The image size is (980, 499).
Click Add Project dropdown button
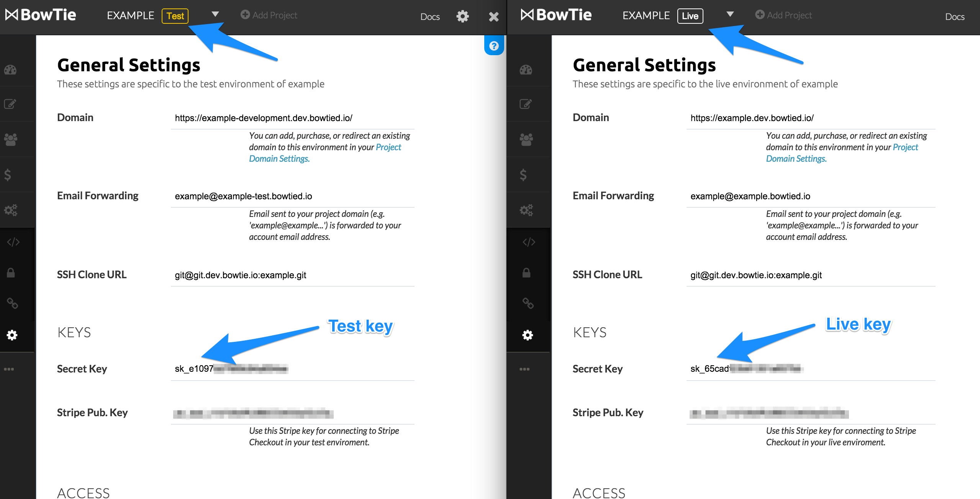[x=267, y=14]
